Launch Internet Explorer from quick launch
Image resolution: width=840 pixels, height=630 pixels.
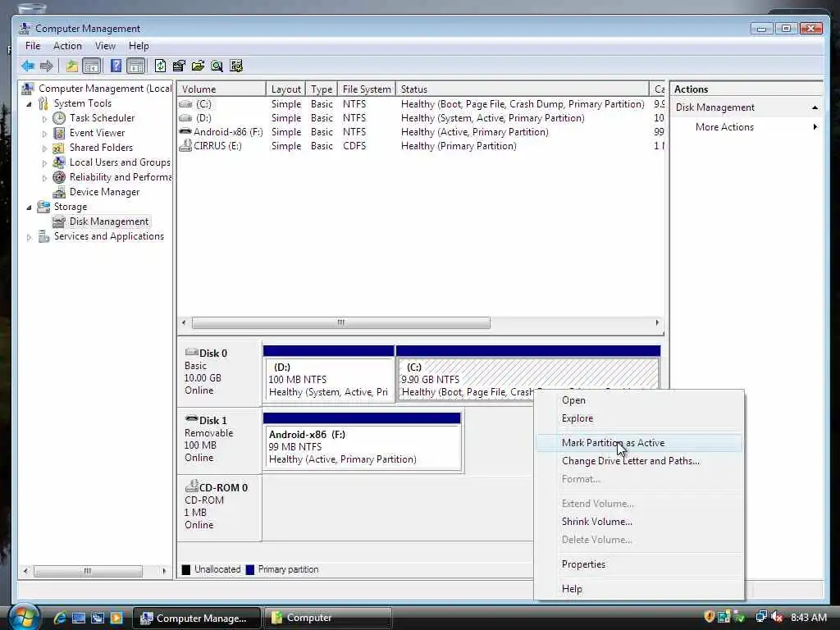(x=59, y=619)
